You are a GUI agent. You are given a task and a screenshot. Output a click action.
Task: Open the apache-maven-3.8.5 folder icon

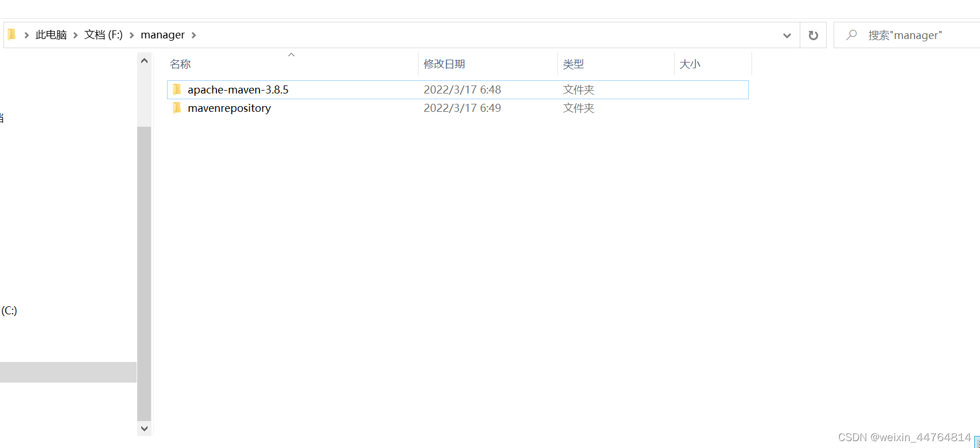[177, 89]
